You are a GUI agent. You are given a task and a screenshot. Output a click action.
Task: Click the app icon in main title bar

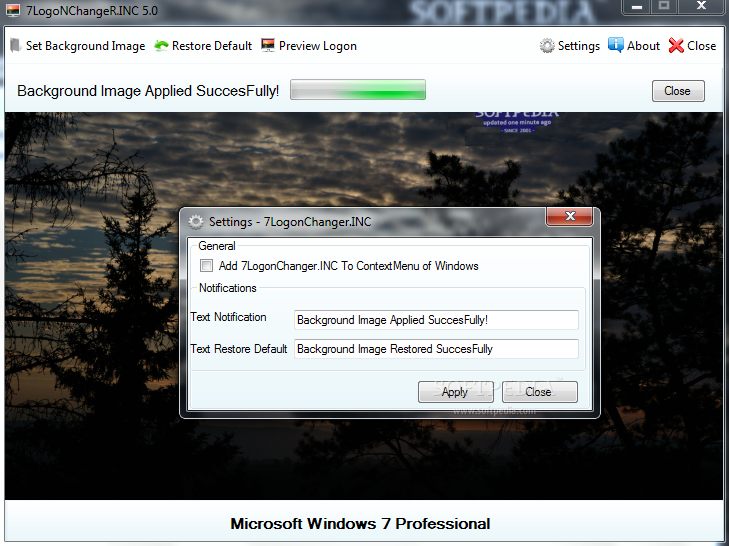pos(13,10)
